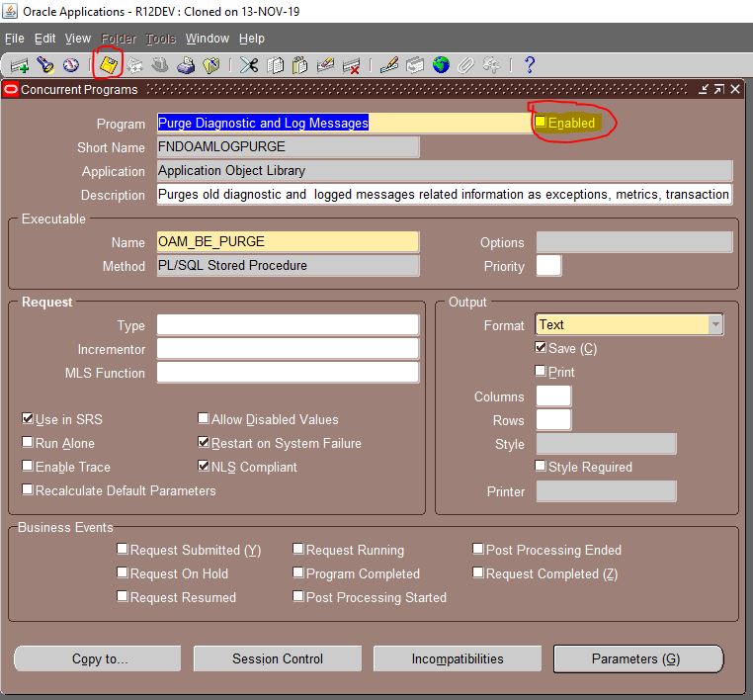Save changes with the yellow floppy icon

(109, 65)
